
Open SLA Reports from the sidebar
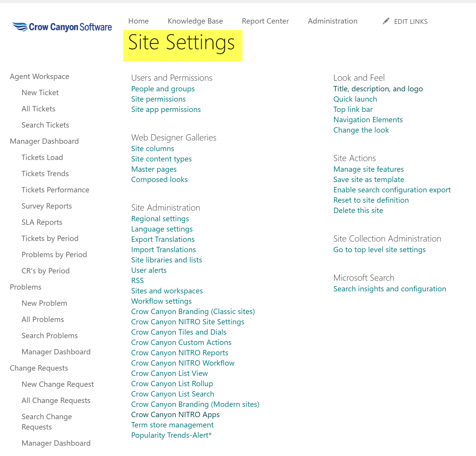pyautogui.click(x=42, y=222)
